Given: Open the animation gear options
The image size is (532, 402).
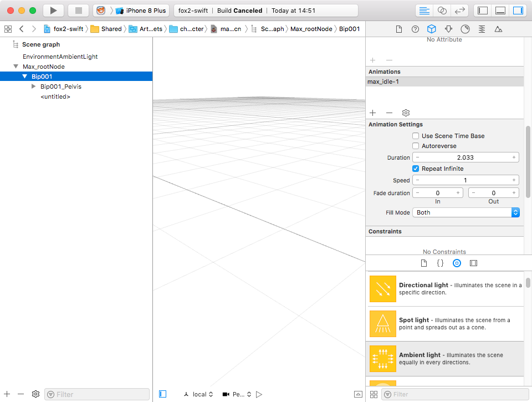Looking at the screenshot, I should tap(406, 113).
